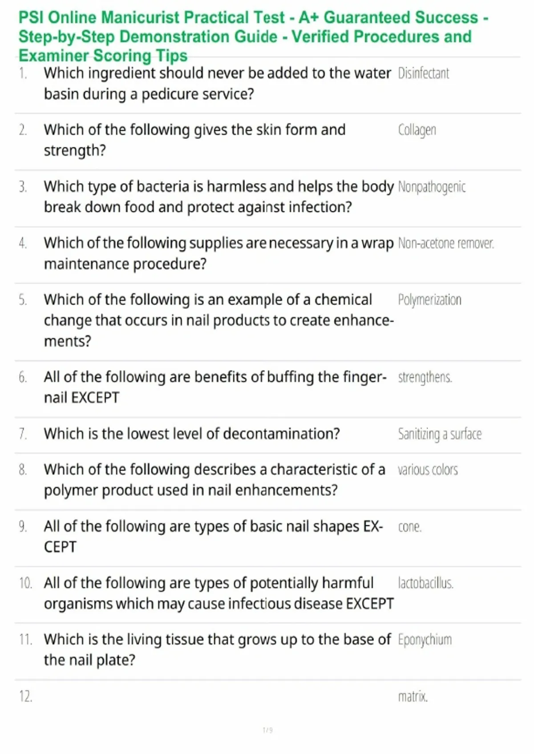The height and width of the screenshot is (756, 534).
Task: Click the answer 'Disinfectant'
Action: coord(424,73)
